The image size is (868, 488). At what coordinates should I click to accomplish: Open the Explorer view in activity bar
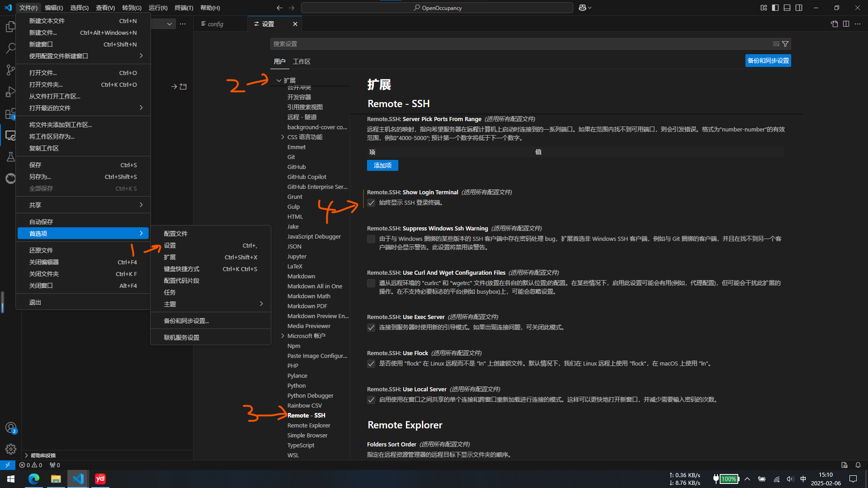click(10, 27)
